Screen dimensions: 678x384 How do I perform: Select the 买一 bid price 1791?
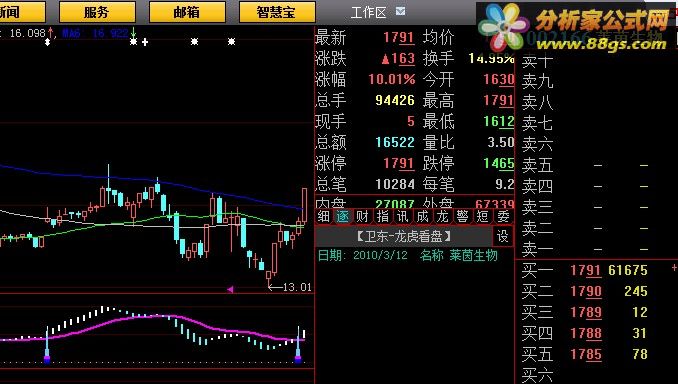click(586, 270)
